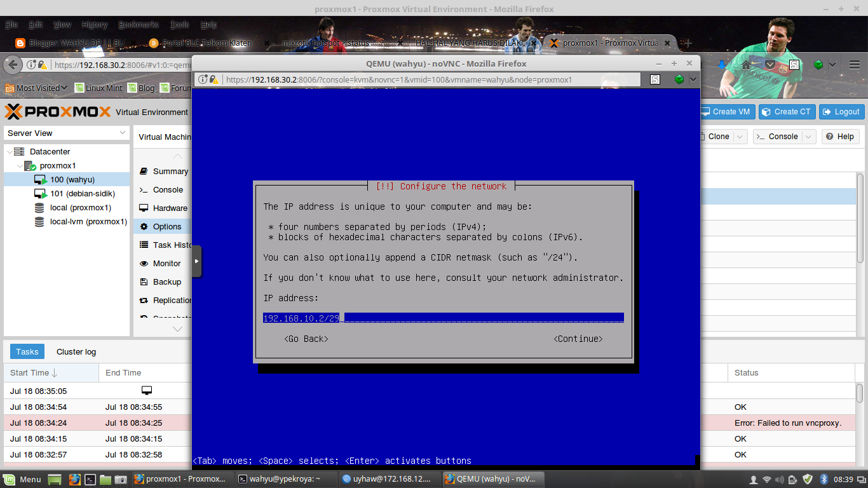
Task: Select task row starting Jul 18 08:35:05
Action: 430,391
